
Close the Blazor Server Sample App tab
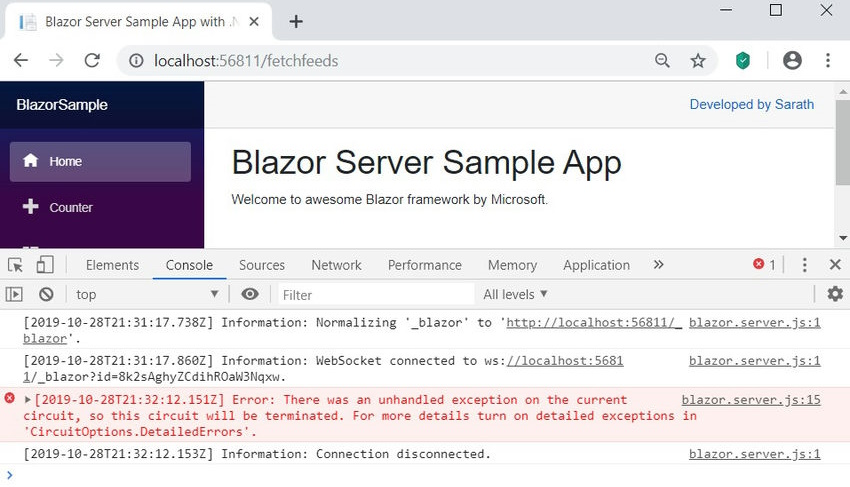tap(254, 22)
